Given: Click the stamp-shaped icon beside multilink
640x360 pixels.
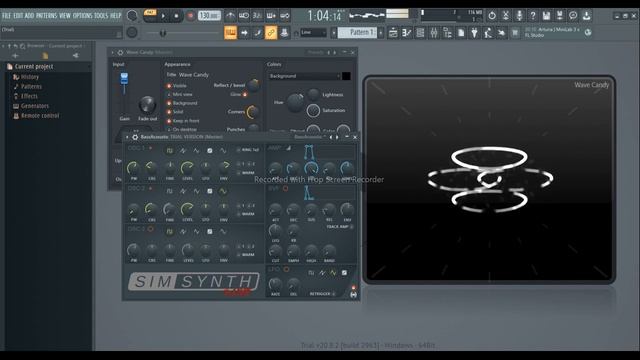Looking at the screenshot, I should (284, 33).
